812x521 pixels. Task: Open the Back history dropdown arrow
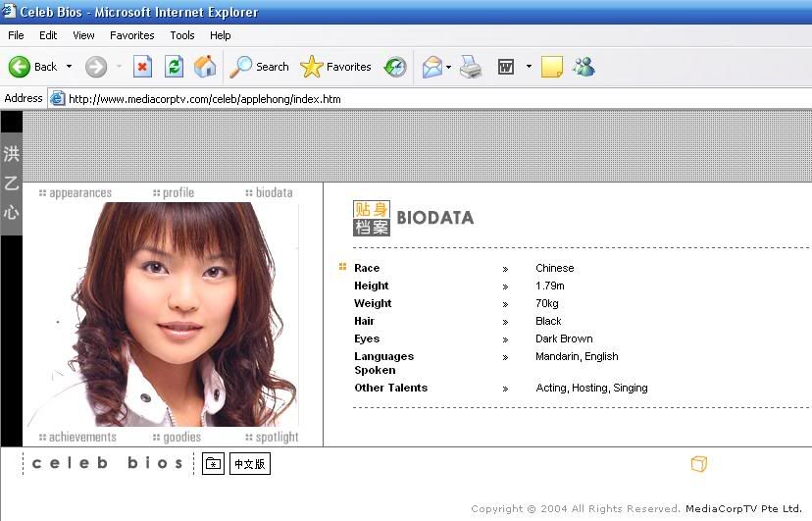pyautogui.click(x=69, y=67)
